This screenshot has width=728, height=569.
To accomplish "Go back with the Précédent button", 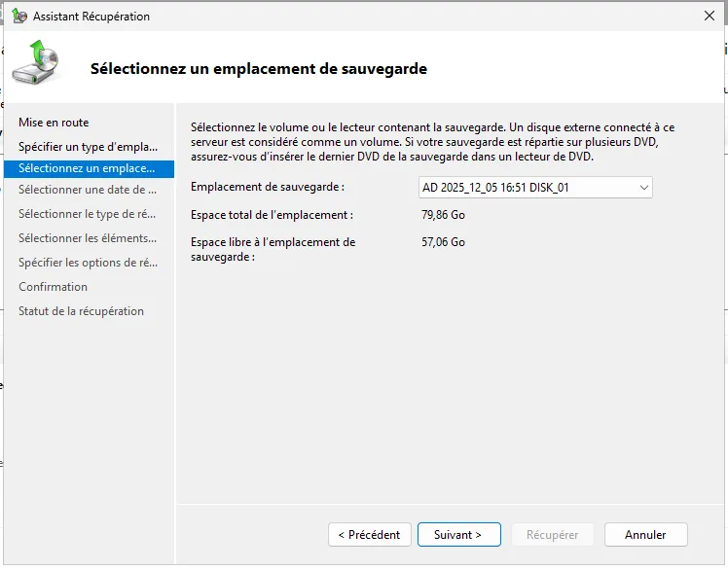I will tap(370, 535).
